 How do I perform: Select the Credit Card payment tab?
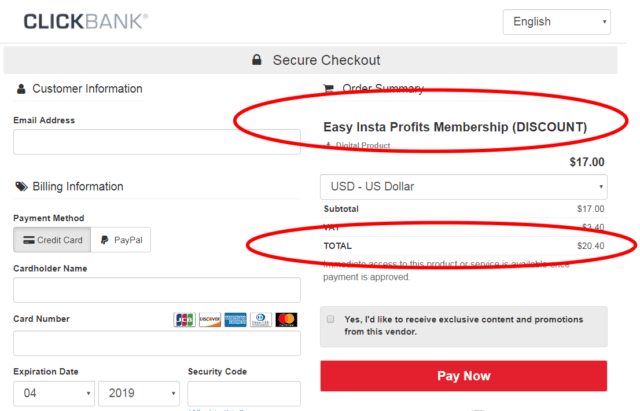52,240
